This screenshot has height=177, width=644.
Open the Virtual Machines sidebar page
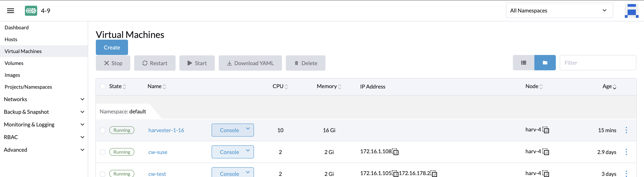pyautogui.click(x=23, y=51)
